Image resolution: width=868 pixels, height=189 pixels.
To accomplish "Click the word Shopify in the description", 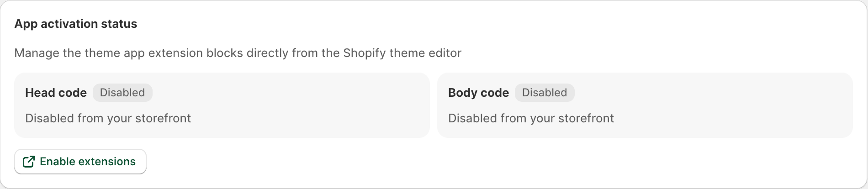I will (365, 53).
